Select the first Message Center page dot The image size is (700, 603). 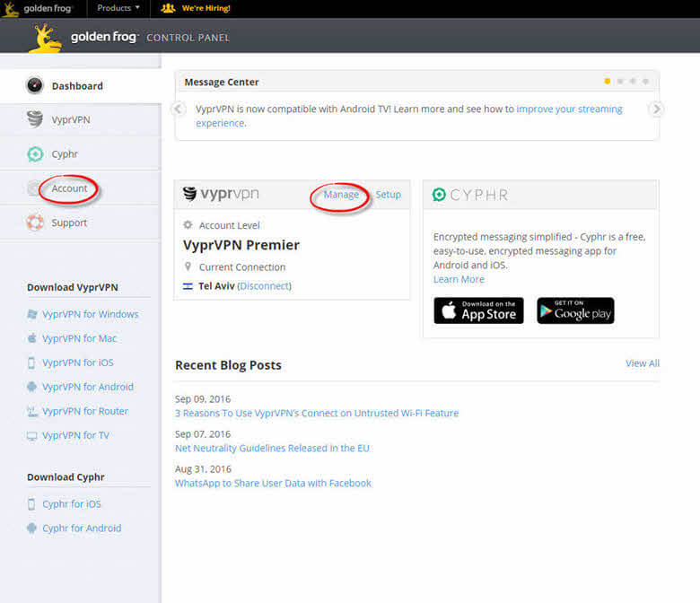(608, 82)
